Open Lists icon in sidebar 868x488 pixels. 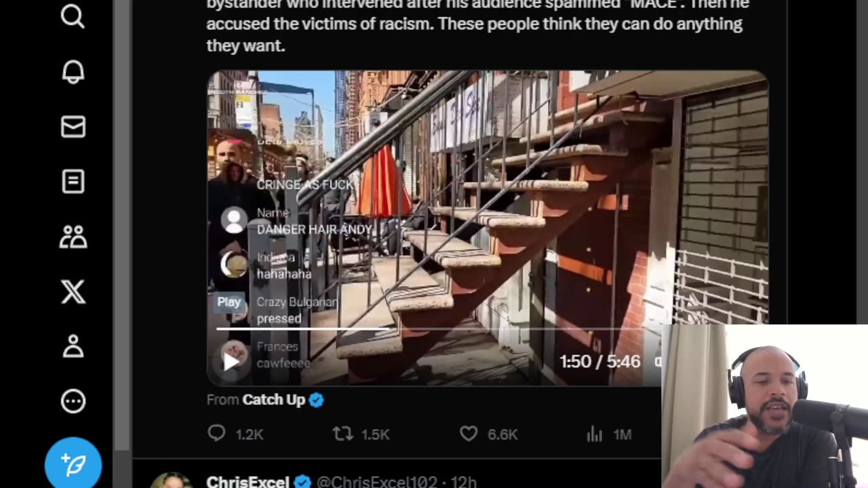(73, 182)
